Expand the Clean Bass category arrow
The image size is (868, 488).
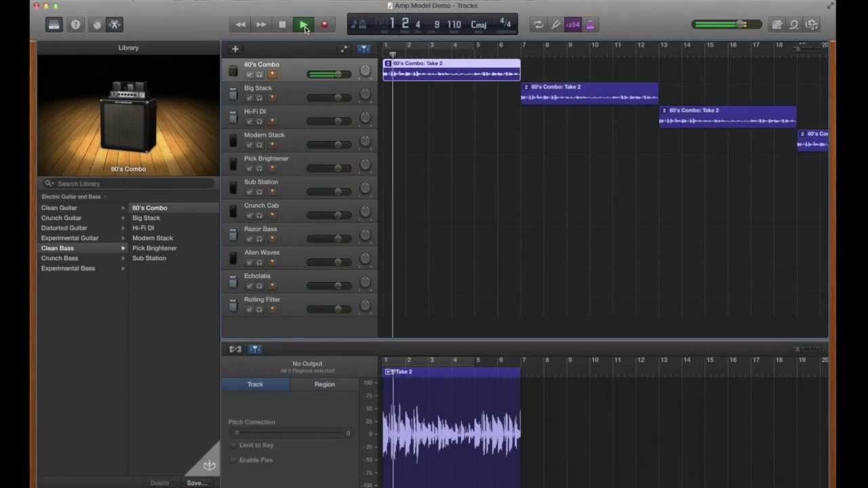(123, 248)
